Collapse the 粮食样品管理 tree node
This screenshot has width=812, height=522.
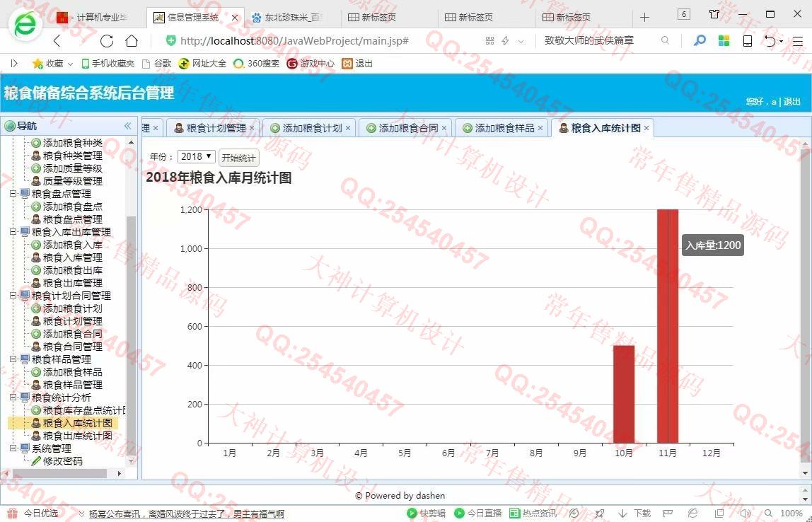(13, 359)
